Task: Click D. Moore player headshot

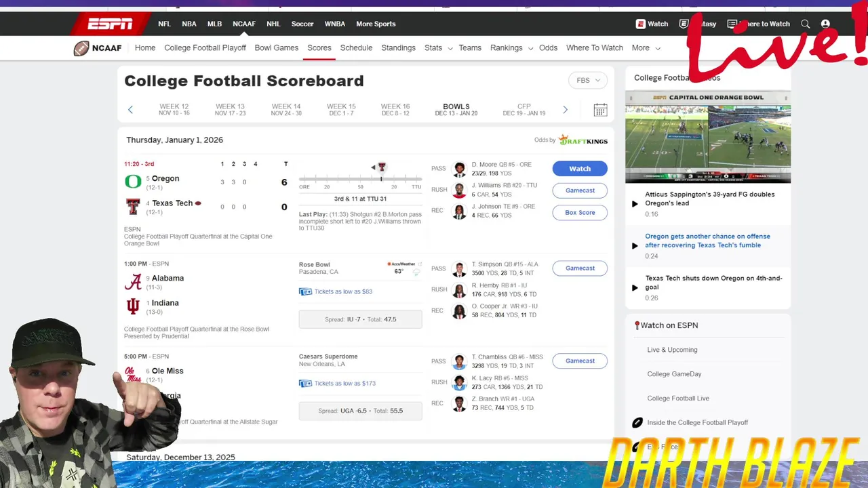Action: [460, 169]
